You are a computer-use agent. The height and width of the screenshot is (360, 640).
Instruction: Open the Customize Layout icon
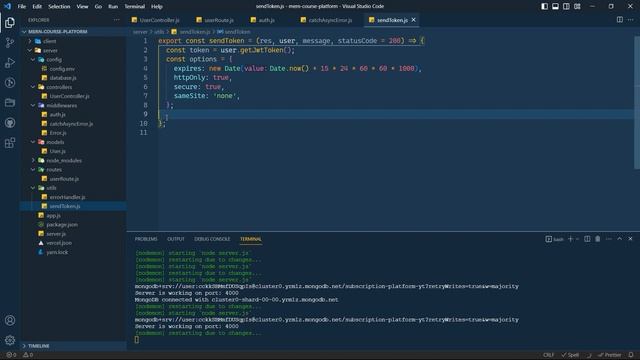click(577, 7)
